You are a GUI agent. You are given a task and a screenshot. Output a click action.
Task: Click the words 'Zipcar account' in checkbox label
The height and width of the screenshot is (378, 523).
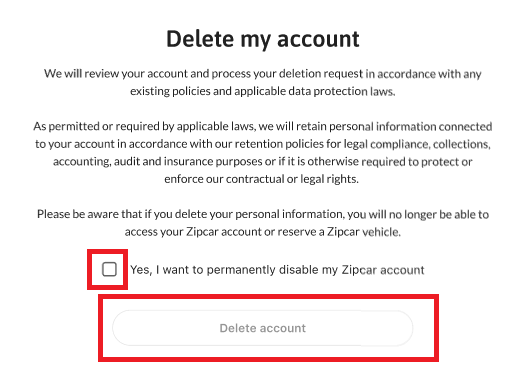click(x=383, y=270)
